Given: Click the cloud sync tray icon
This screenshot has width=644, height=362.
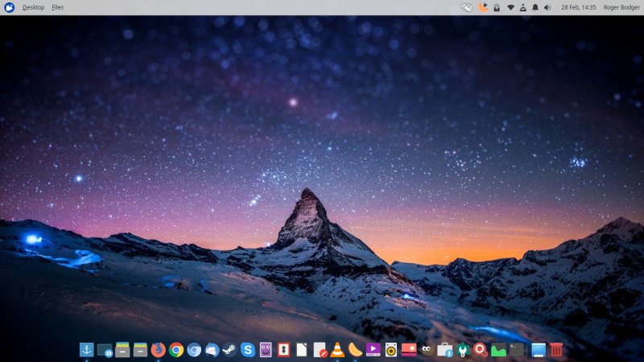Looking at the screenshot, I should (467, 7).
